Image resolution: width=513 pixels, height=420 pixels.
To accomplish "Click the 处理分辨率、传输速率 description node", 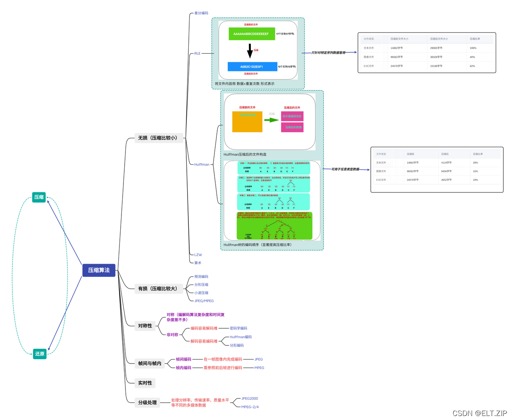I will pos(200,402).
